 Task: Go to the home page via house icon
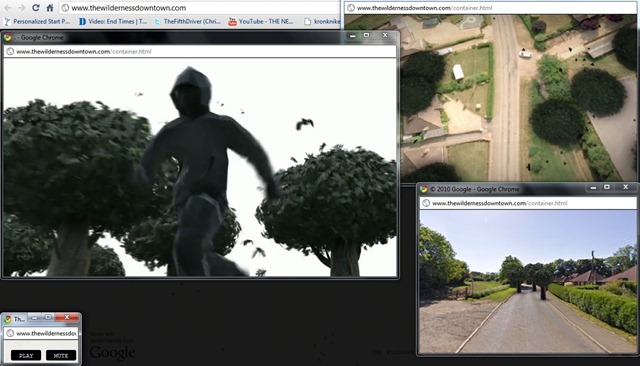click(49, 7)
